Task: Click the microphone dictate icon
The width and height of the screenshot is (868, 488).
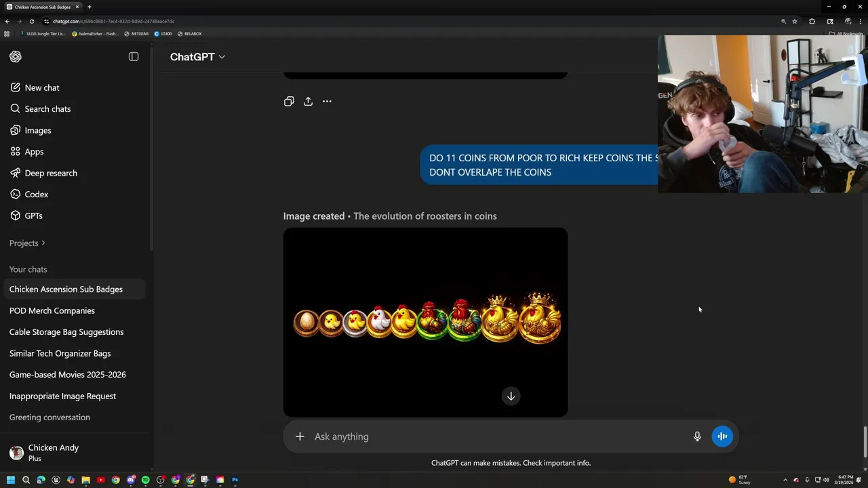Action: click(x=697, y=436)
